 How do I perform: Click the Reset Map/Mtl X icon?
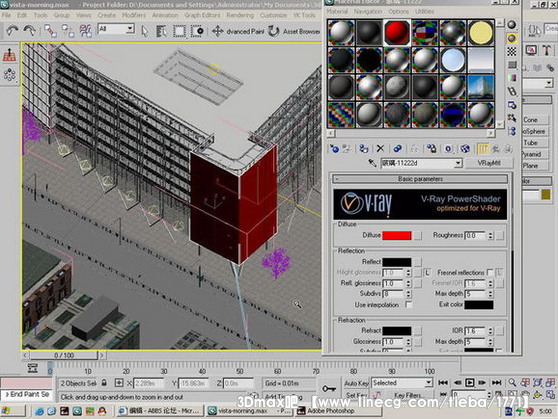[x=380, y=148]
